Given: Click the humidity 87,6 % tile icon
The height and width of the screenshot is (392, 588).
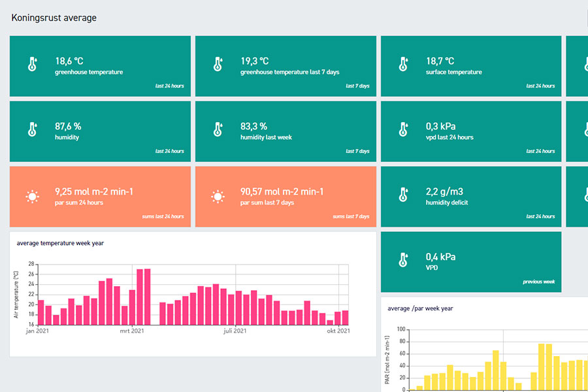Looking at the screenshot, I should click(31, 130).
